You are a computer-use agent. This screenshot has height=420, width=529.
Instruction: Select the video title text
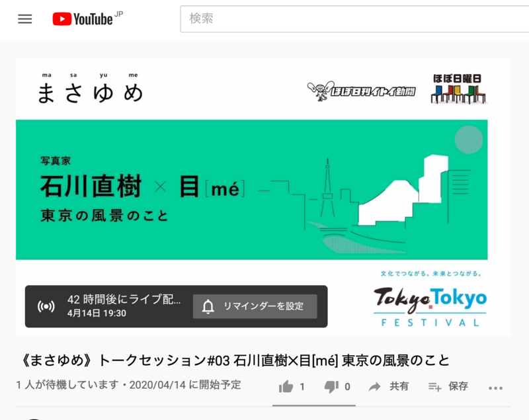coord(233,360)
